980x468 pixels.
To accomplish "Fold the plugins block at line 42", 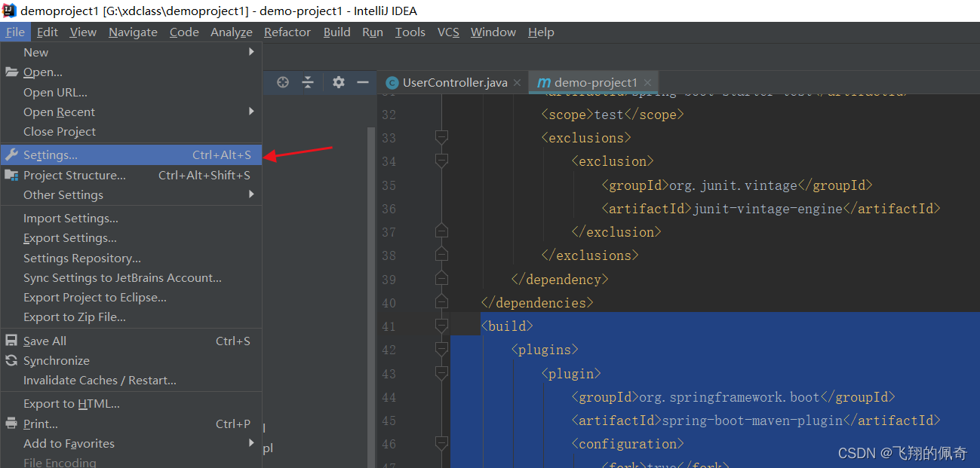I will [441, 349].
